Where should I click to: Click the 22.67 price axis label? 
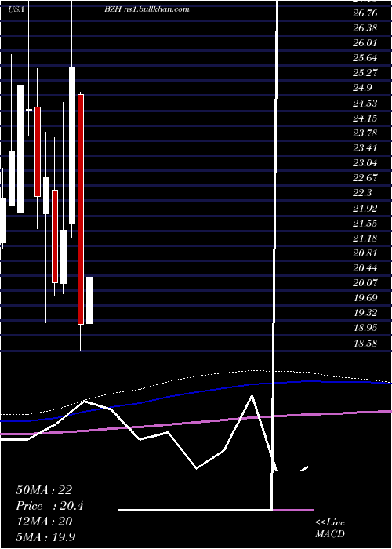coord(365,178)
